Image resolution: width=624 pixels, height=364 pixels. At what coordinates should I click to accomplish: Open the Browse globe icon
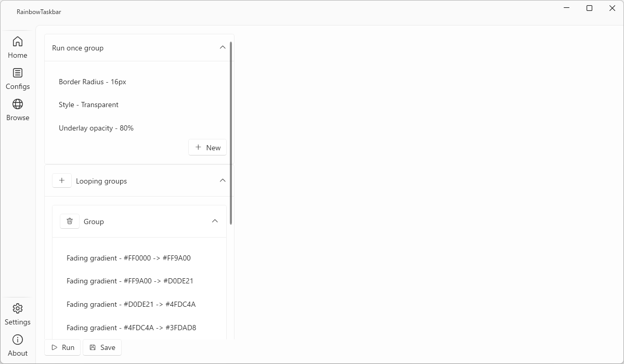coord(18,110)
